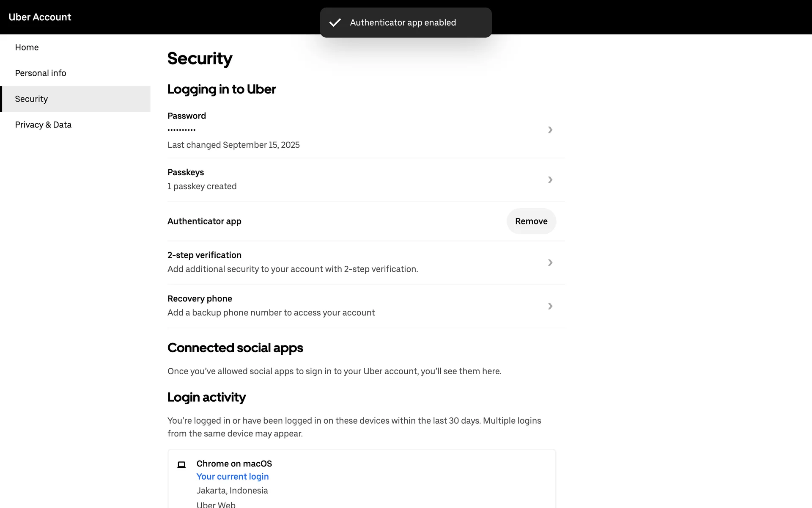Viewport: 812px width, 508px height.
Task: Select the Passkeys row label
Action: click(x=186, y=172)
